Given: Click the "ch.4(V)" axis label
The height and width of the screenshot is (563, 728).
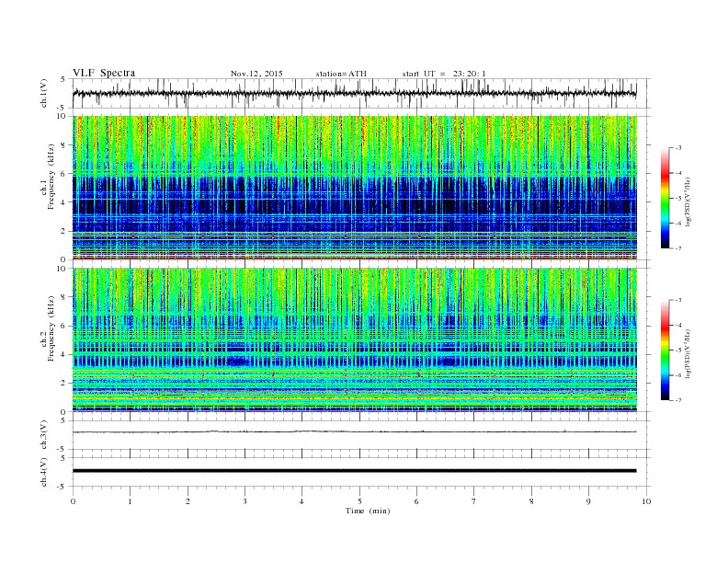Looking at the screenshot, I should (44, 472).
